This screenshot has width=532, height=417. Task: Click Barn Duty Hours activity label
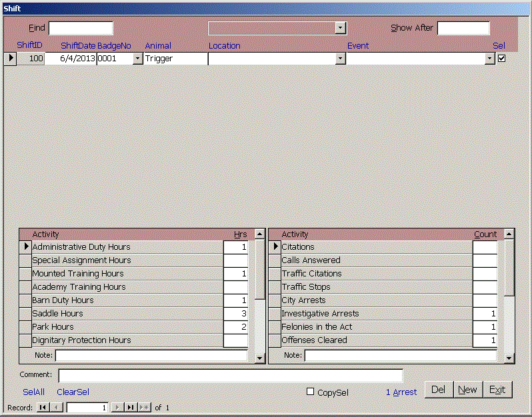pyautogui.click(x=63, y=300)
